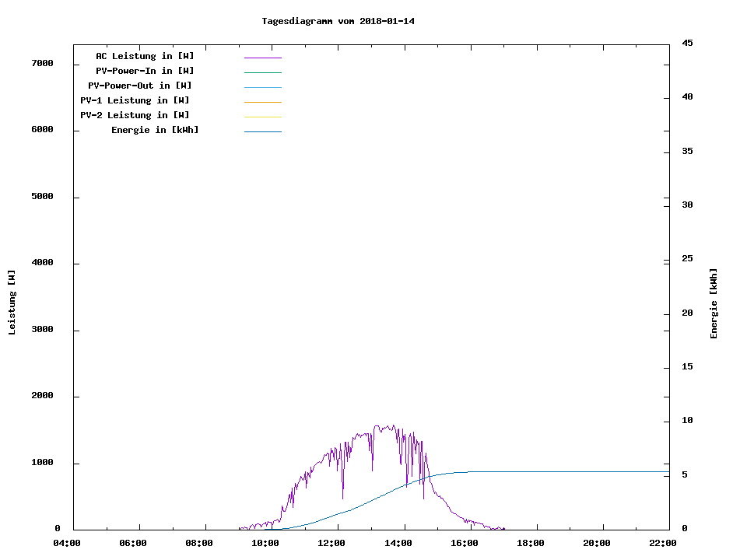Viewport: 747px width, 560px height.
Task: Click the Leistung [W] left axis title
Action: point(12,303)
